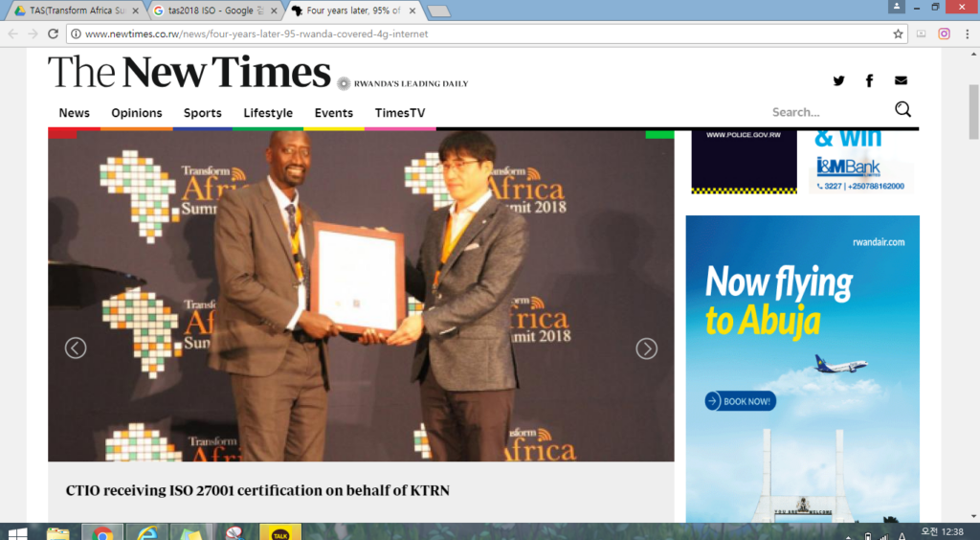980x540 pixels.
Task: Open The New Times Twitter page
Action: (838, 80)
